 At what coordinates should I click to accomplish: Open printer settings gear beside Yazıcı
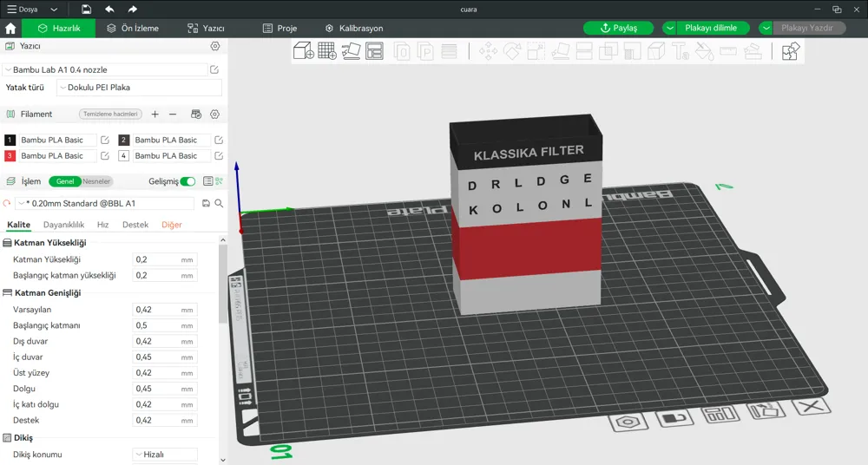[x=214, y=46]
